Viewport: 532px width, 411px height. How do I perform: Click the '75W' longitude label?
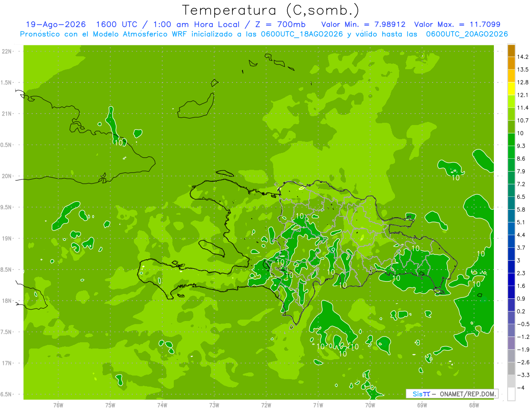click(x=110, y=405)
